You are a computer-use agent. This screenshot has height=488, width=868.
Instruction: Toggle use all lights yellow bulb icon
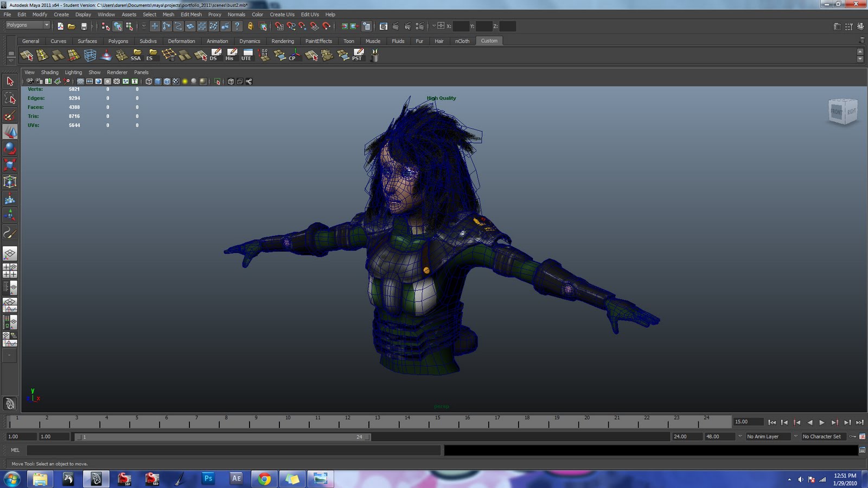(x=184, y=81)
